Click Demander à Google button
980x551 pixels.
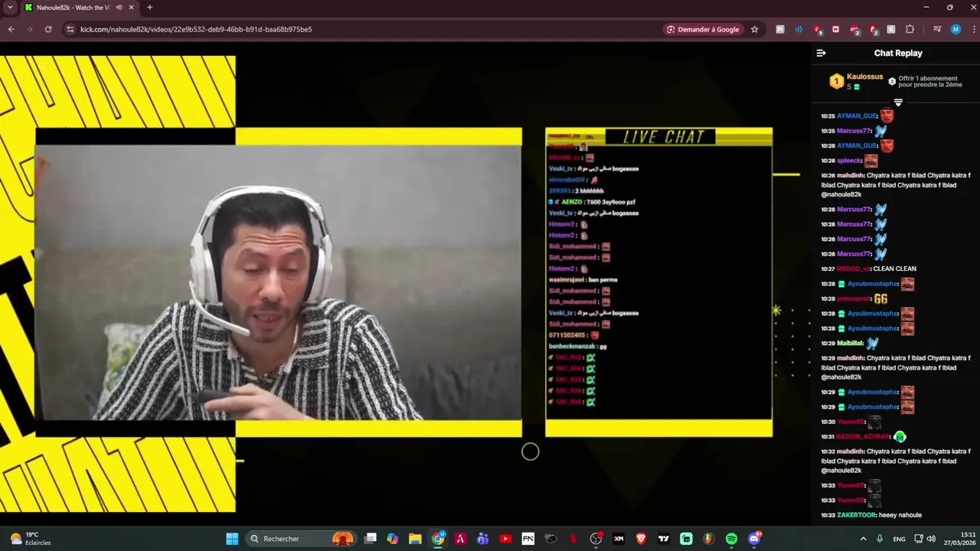point(703,29)
